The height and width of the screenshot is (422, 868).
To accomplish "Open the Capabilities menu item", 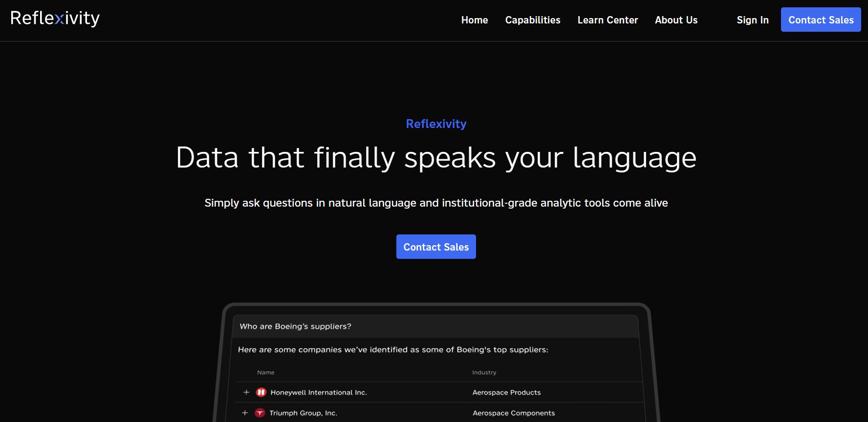I will [533, 20].
